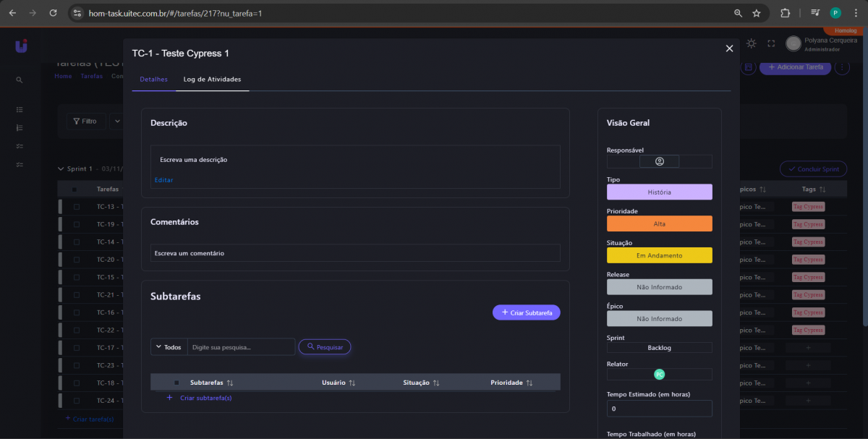This screenshot has width=868, height=439.
Task: Bookmark this page with the star icon
Action: [757, 13]
